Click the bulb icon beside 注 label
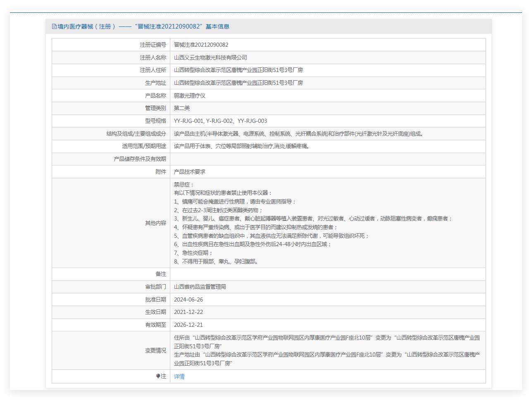Viewport: 532px width, 400px height. [x=158, y=376]
